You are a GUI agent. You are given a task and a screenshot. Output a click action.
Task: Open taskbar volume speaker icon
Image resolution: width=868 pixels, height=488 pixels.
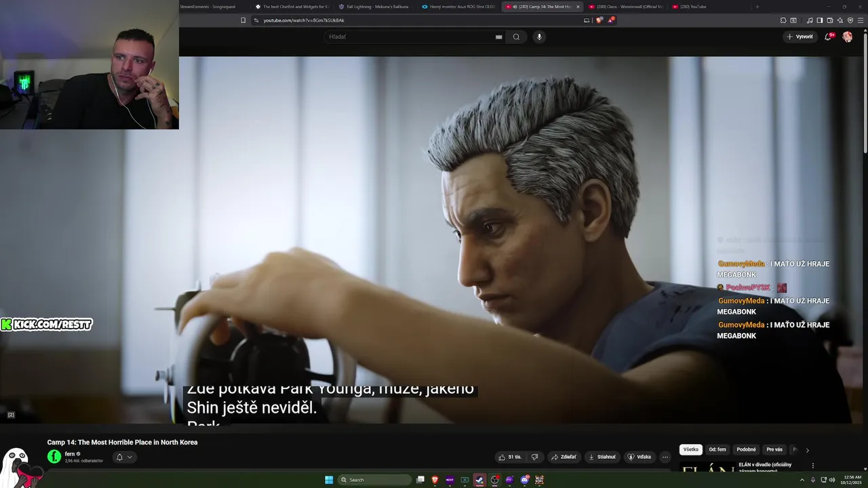[x=833, y=480]
